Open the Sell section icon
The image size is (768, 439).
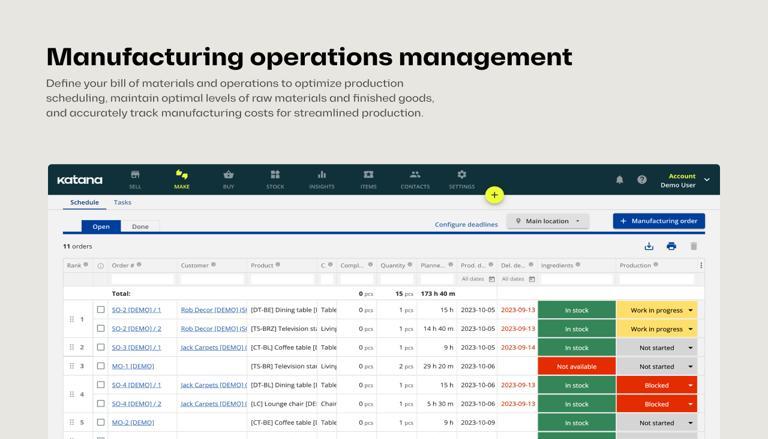pos(135,175)
